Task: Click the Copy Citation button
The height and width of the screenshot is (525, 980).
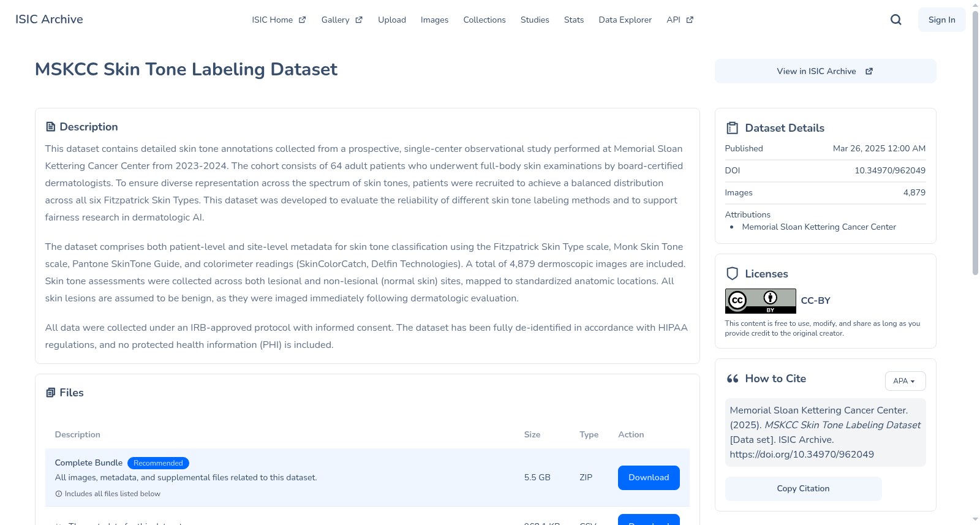Action: click(x=804, y=489)
